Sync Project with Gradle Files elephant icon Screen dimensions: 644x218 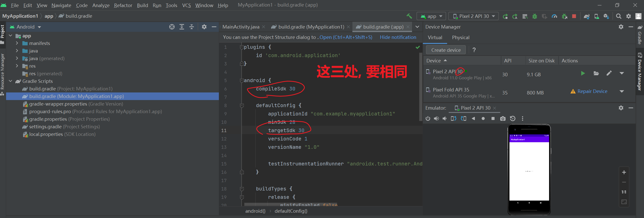tap(587, 16)
